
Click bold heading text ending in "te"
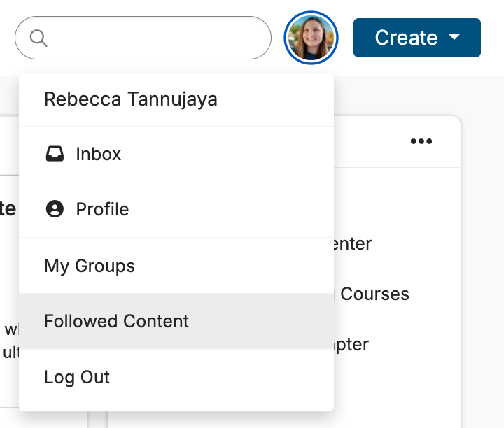(x=8, y=208)
